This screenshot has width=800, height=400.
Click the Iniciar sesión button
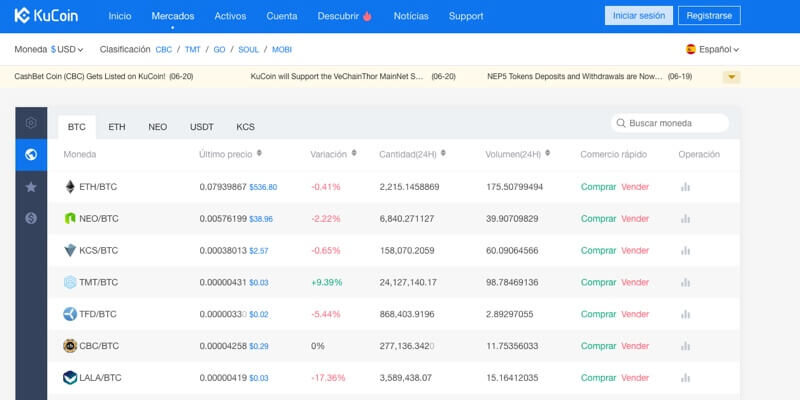[639, 16]
